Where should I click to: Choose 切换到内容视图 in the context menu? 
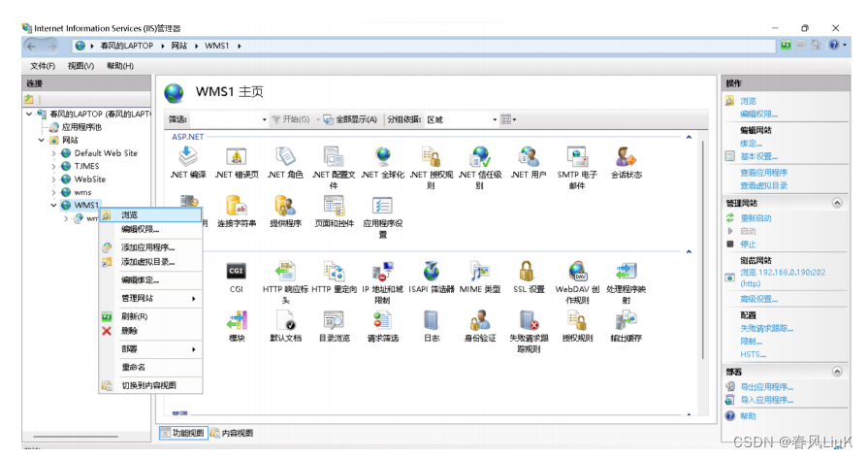150,385
